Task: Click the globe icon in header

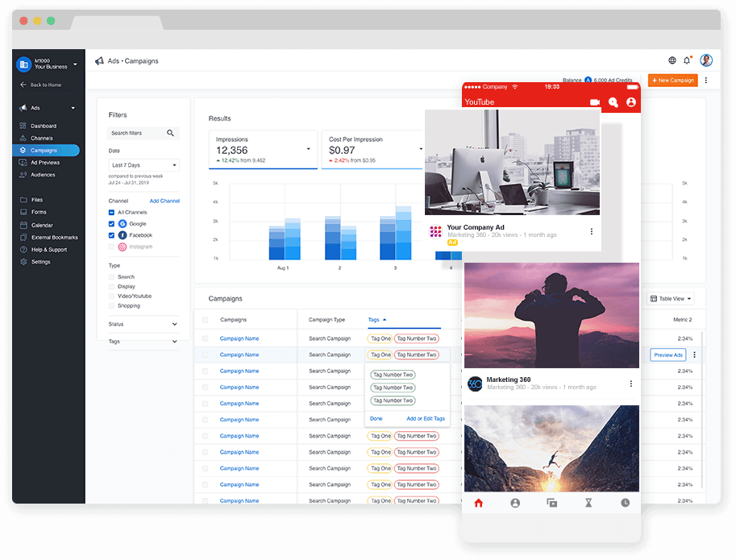Action: 672,60
